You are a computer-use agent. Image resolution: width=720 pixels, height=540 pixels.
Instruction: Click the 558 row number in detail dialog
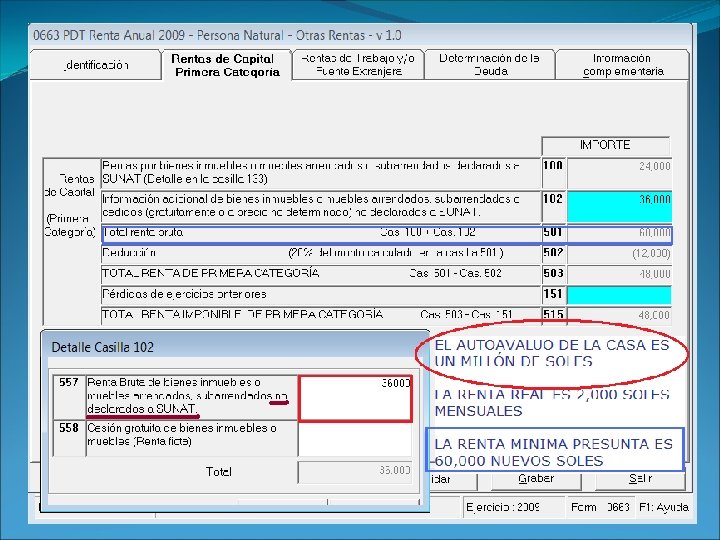point(69,428)
